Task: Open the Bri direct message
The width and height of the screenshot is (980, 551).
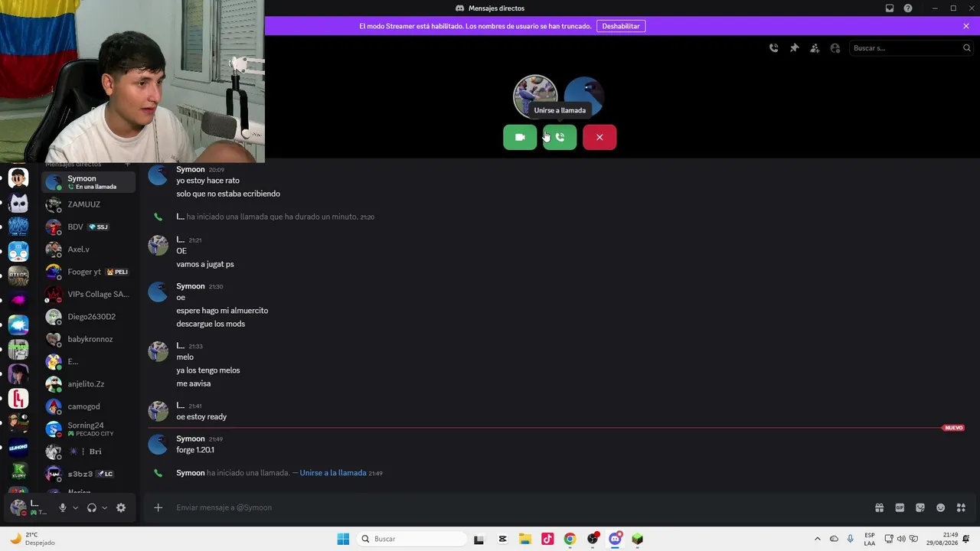Action: click(89, 452)
